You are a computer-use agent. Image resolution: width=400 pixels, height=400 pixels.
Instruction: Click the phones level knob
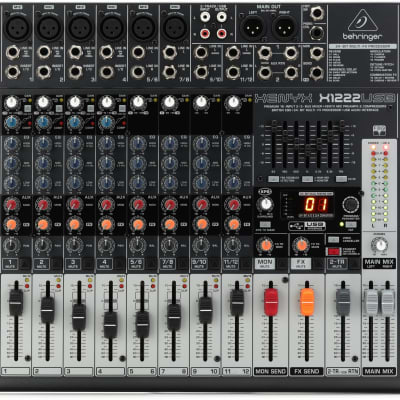(x=379, y=246)
